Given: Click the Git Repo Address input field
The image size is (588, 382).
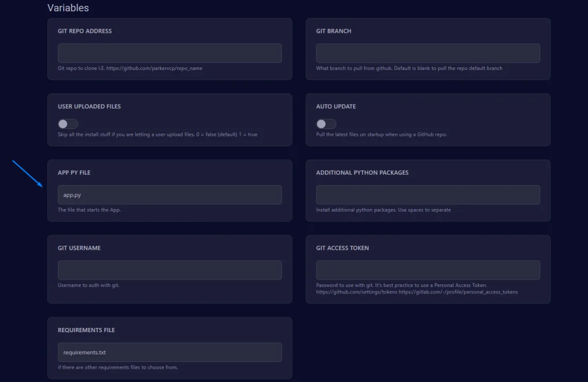Looking at the screenshot, I should [169, 53].
